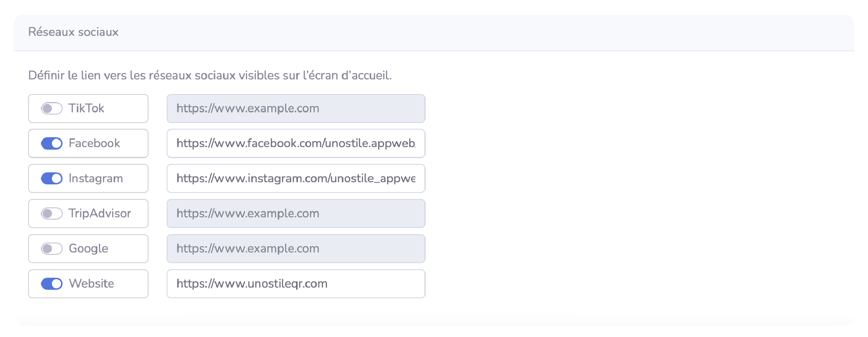868x337 pixels.
Task: Click the Google label text
Action: click(88, 249)
